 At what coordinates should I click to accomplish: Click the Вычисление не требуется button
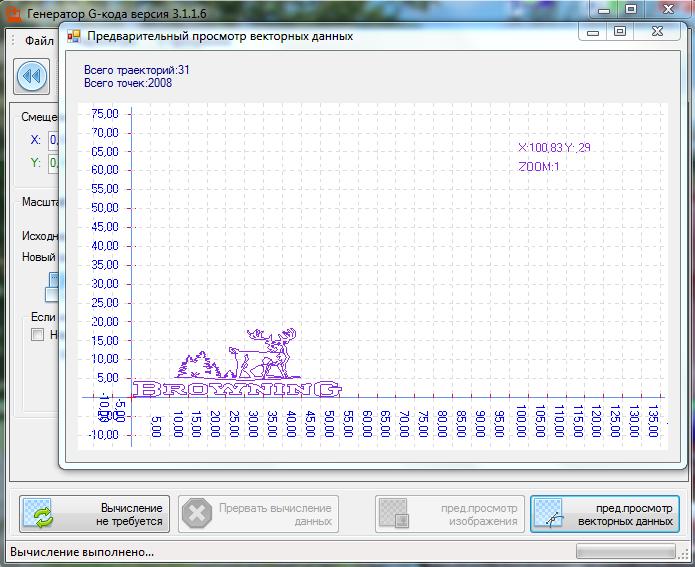tap(94, 514)
